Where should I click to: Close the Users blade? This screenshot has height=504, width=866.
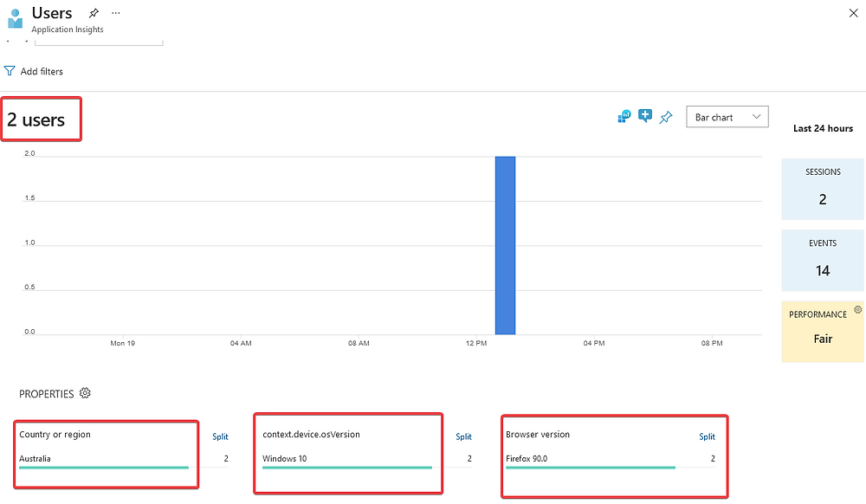click(x=853, y=13)
